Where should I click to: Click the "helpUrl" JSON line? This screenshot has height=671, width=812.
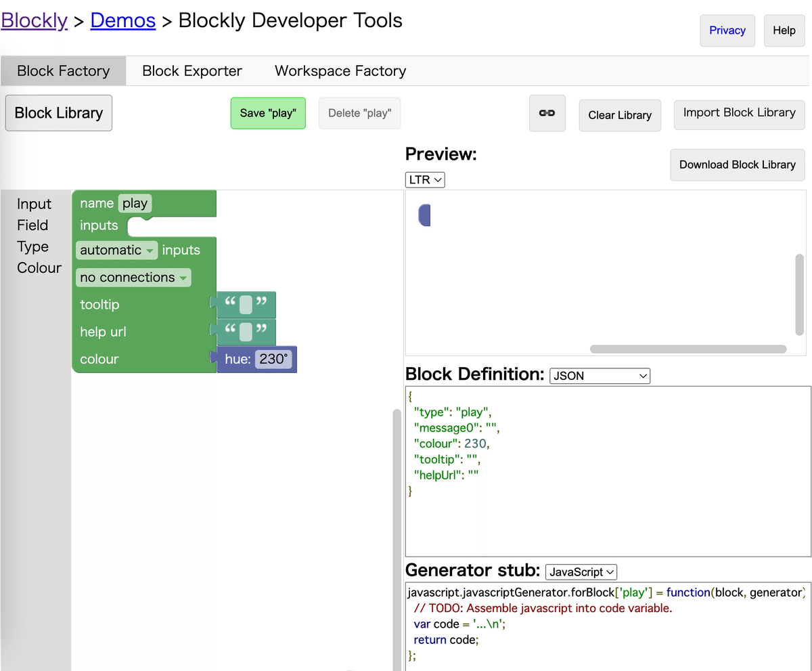click(x=447, y=475)
